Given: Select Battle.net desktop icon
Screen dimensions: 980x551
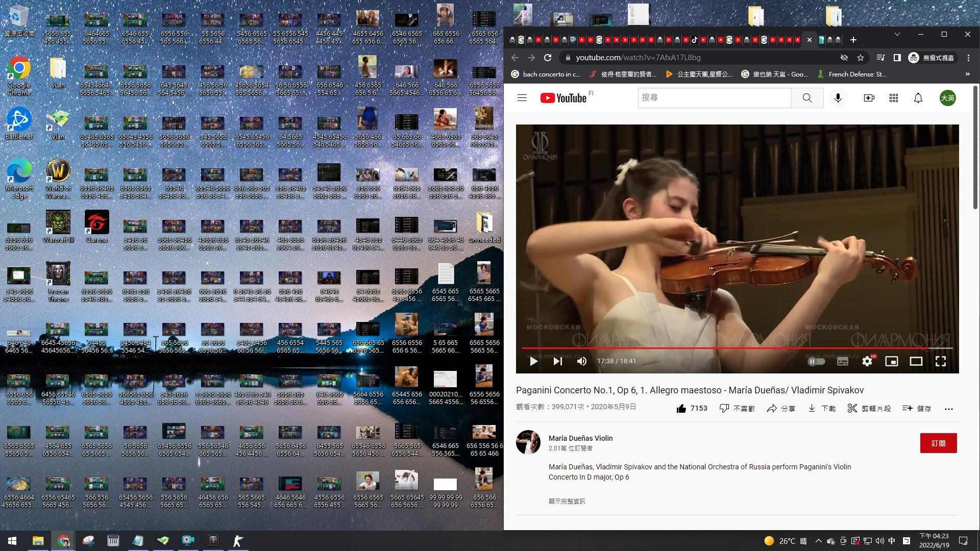Looking at the screenshot, I should (19, 124).
